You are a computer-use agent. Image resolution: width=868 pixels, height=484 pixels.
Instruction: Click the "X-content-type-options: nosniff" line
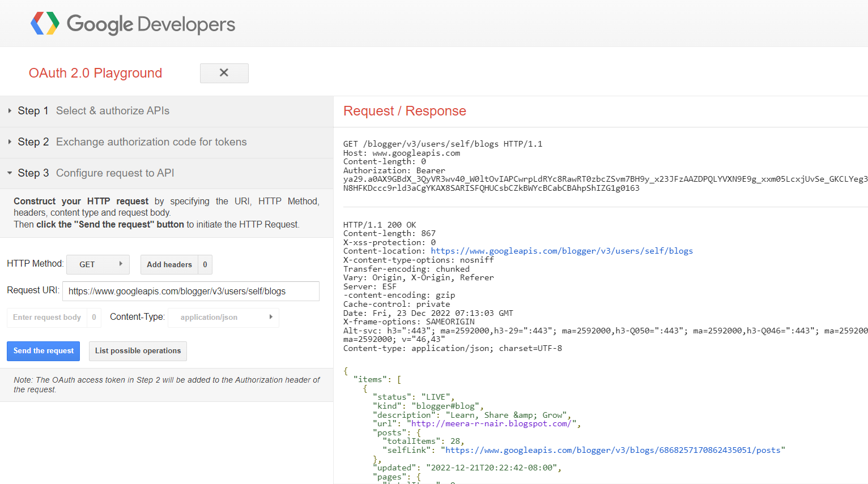point(419,260)
